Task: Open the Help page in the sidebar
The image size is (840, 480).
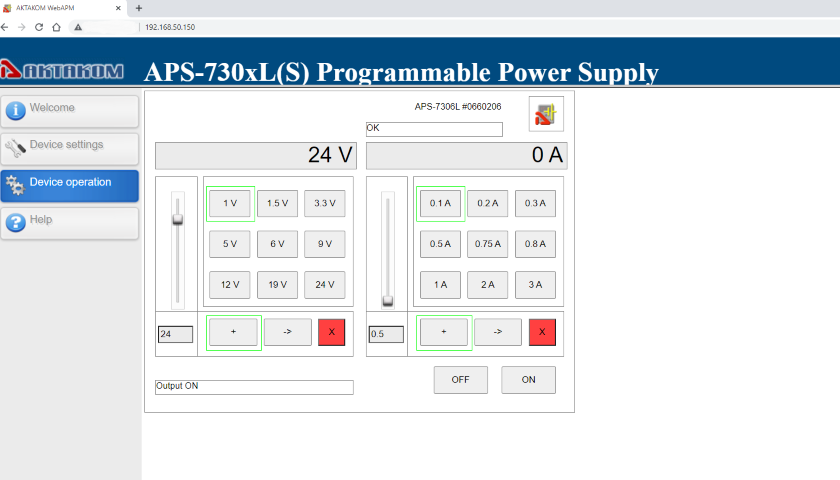Action: [70, 223]
